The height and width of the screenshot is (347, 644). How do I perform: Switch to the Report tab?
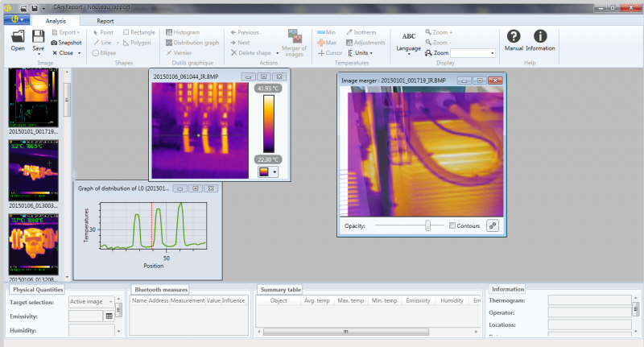[105, 21]
